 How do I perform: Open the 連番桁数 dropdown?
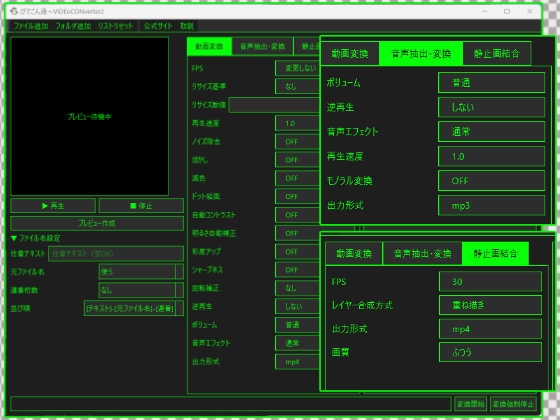[x=141, y=290]
